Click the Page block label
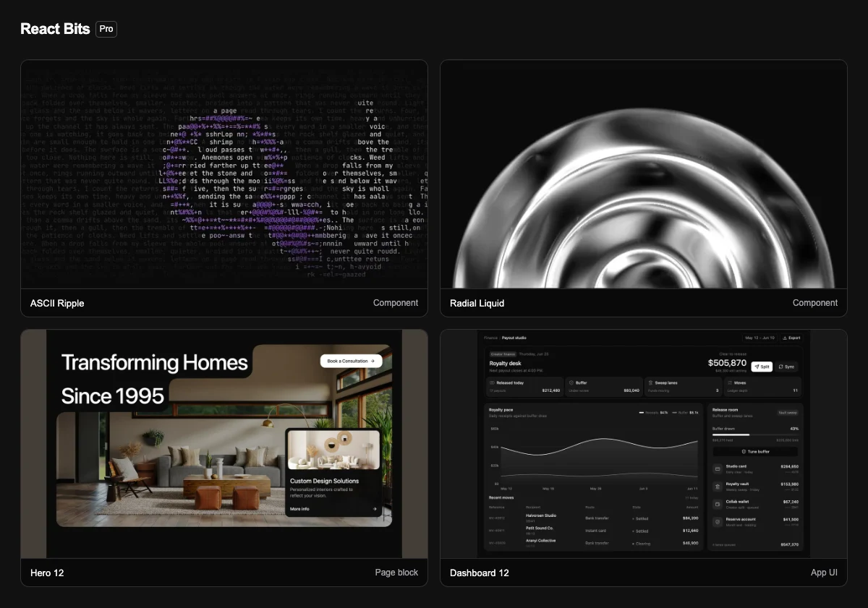This screenshot has height=608, width=868. point(396,573)
